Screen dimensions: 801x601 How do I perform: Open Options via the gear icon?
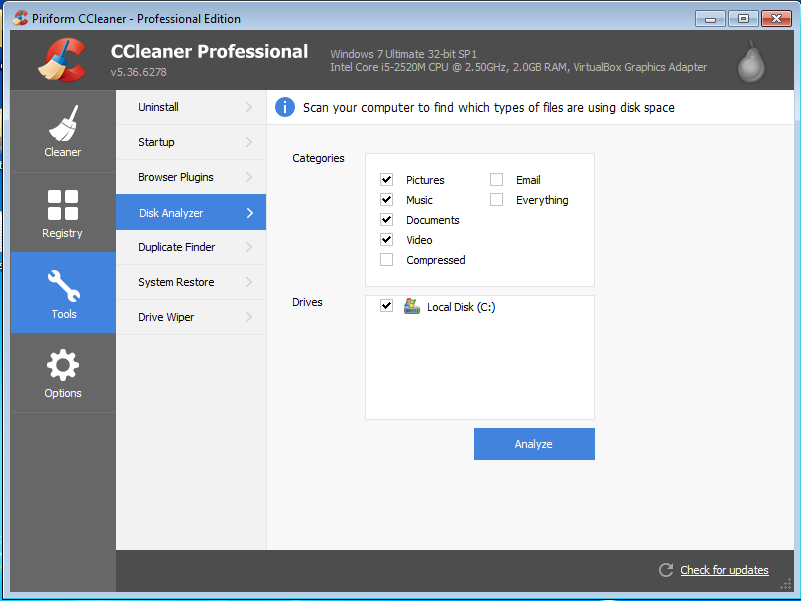62,363
